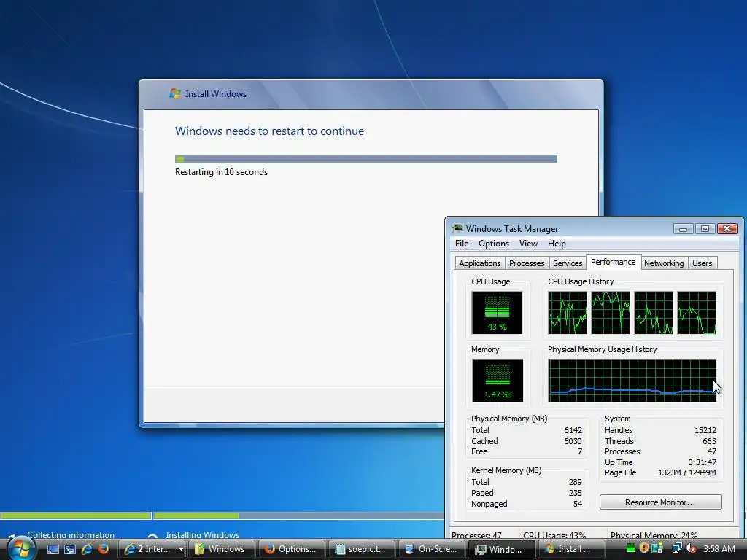The width and height of the screenshot is (747, 560).
Task: Click the 3:58 AM system clock
Action: (x=719, y=548)
